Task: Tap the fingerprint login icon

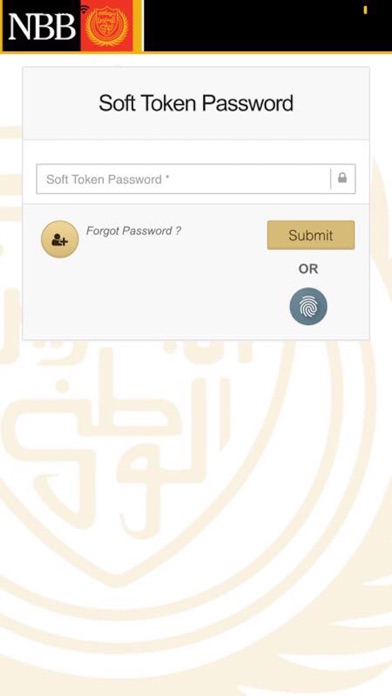Action: pyautogui.click(x=309, y=306)
